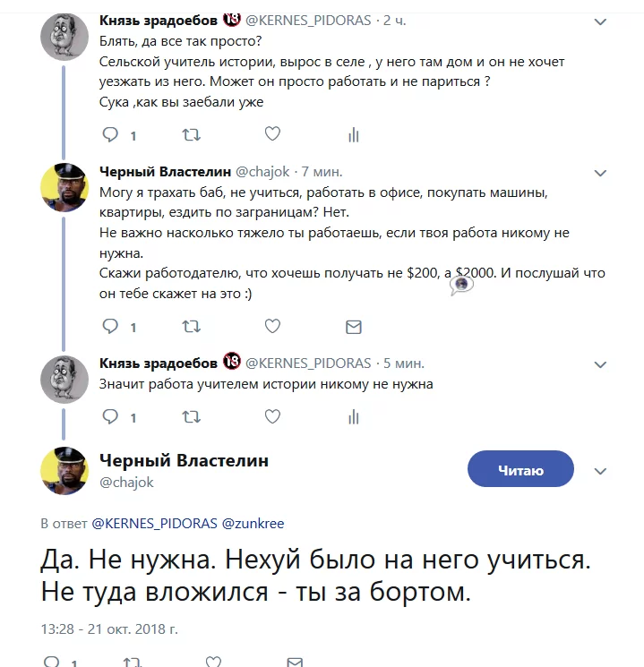
Task: Like the 2 ч. tweet
Action: (x=272, y=134)
